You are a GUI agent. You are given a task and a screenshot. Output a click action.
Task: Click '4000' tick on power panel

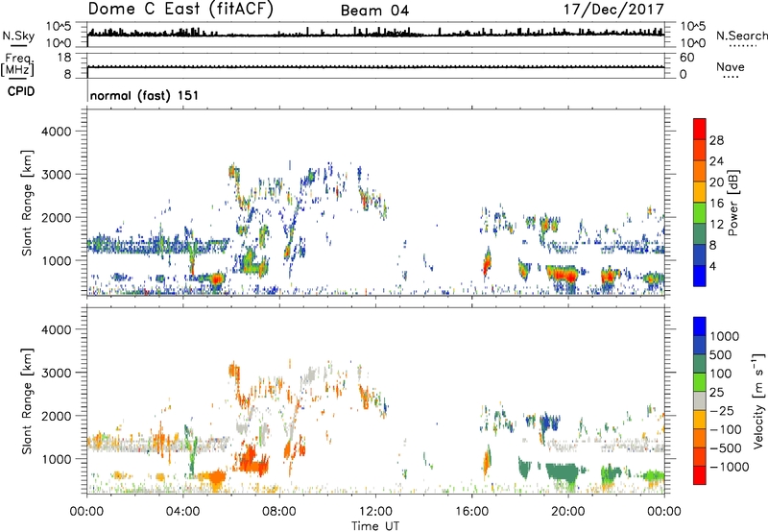[56, 132]
